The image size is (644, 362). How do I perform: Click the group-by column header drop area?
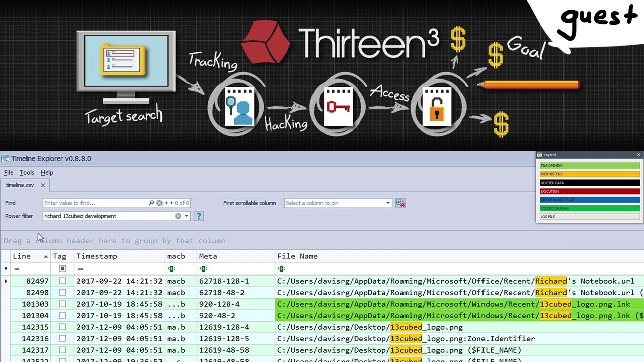(322, 241)
